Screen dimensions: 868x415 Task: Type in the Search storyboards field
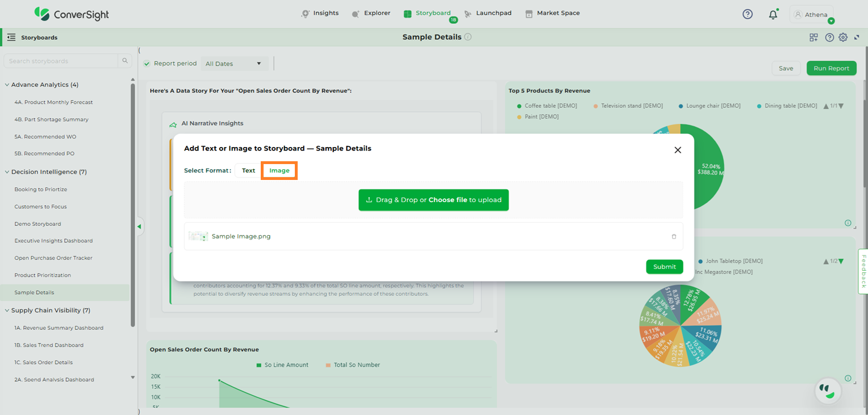pyautogui.click(x=60, y=61)
